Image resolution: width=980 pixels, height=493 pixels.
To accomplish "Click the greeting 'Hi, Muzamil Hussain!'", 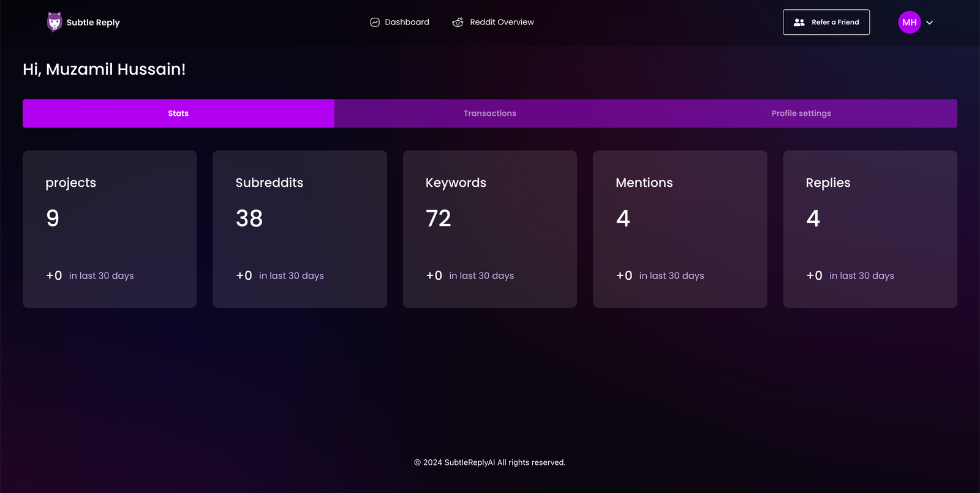I will tap(104, 69).
